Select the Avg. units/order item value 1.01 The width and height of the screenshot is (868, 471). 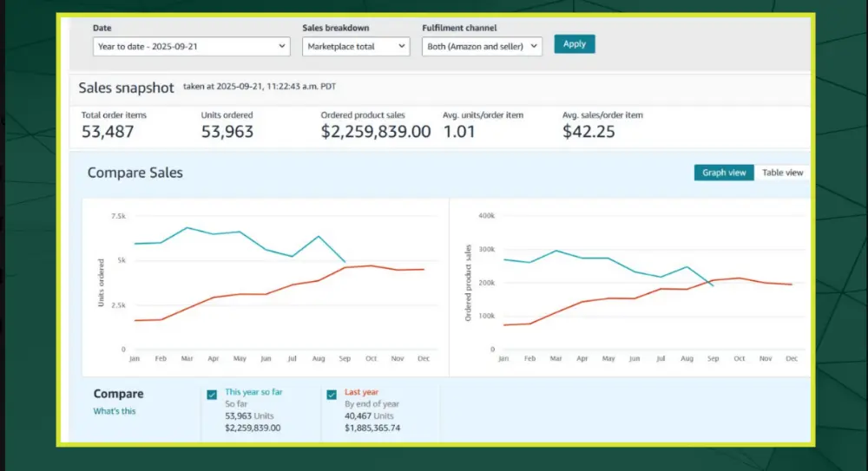pos(459,132)
